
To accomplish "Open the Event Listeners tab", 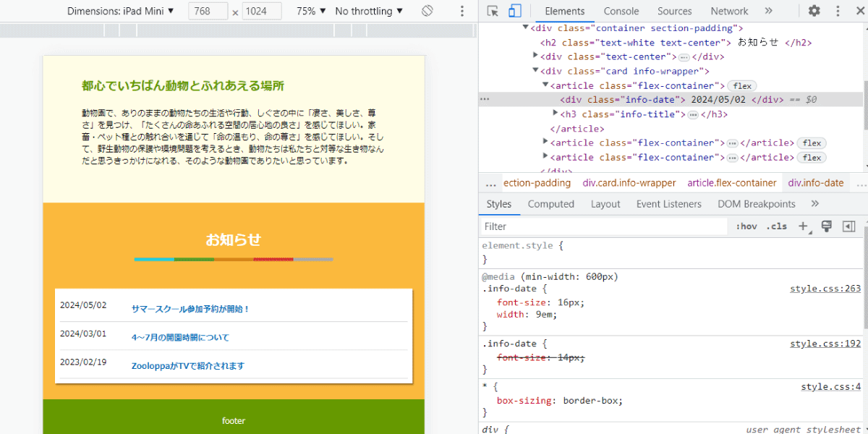I will point(669,204).
